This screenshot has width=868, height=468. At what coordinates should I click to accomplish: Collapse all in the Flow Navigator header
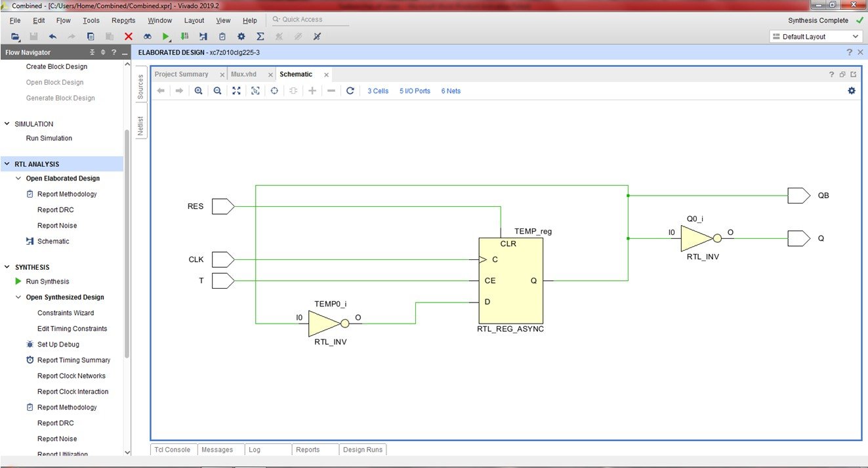click(x=93, y=53)
